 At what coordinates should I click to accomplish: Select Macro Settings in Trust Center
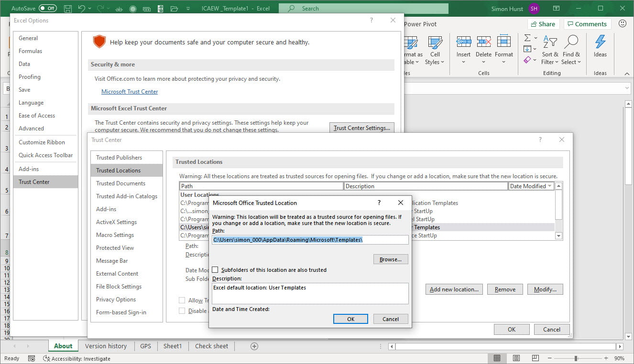coord(115,235)
